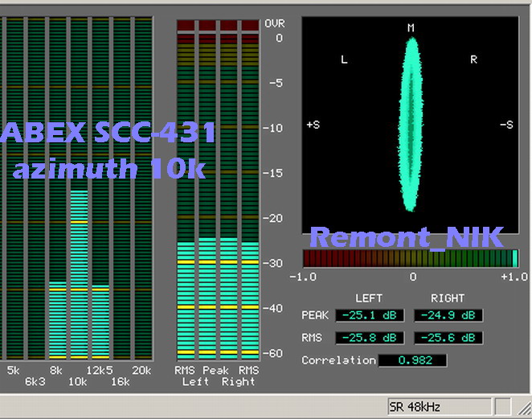This screenshot has width=532, height=419.
Task: Click the L channel label in scope
Action: point(344,60)
